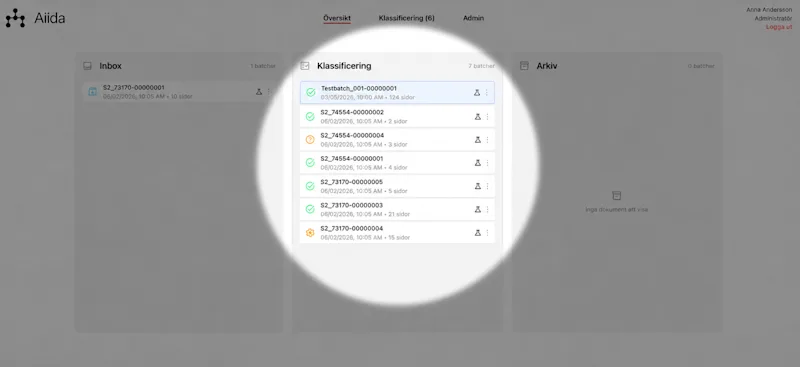
Task: Select the Inbox batch name S2_73170-00000001
Action: [134, 88]
